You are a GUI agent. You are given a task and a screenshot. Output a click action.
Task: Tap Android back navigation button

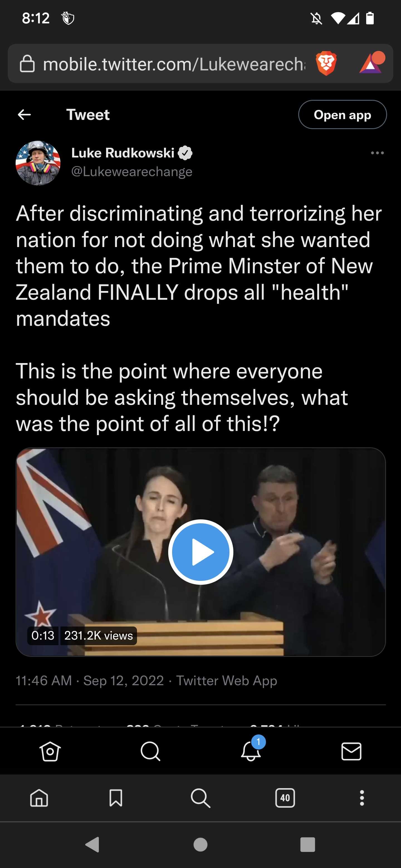pyautogui.click(x=92, y=845)
